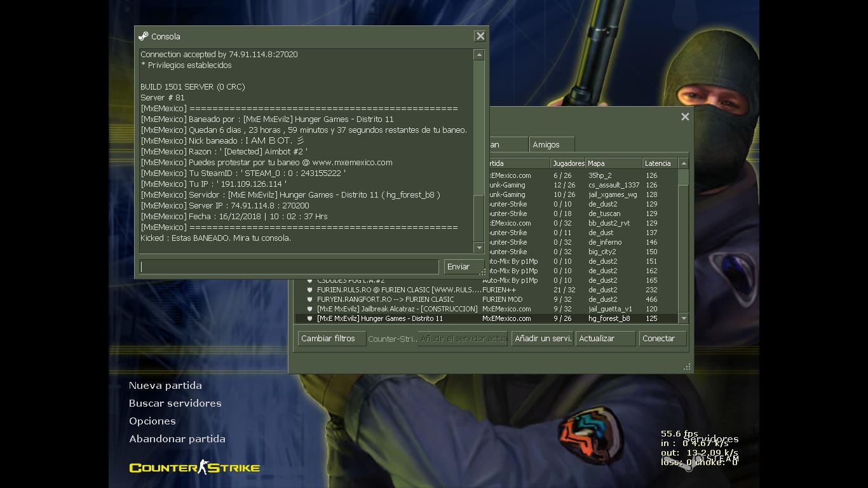Click the Añadir un servi. button
This screenshot has width=868, height=488.
point(542,339)
